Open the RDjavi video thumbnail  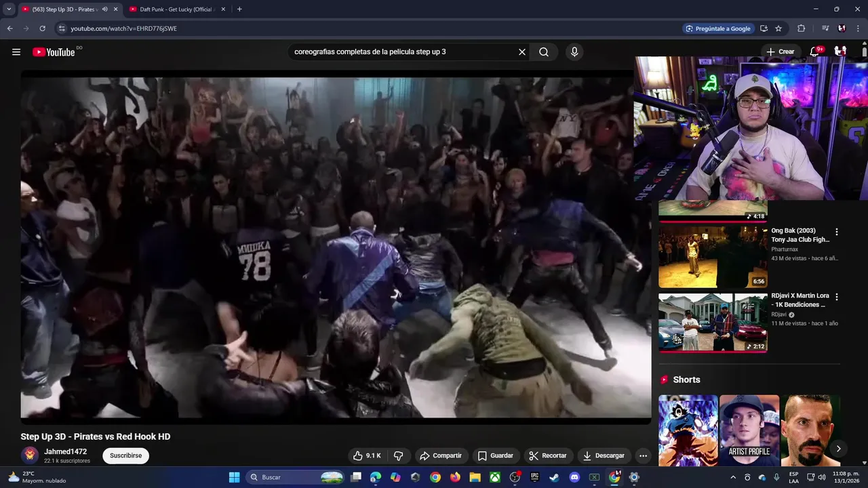(x=713, y=322)
